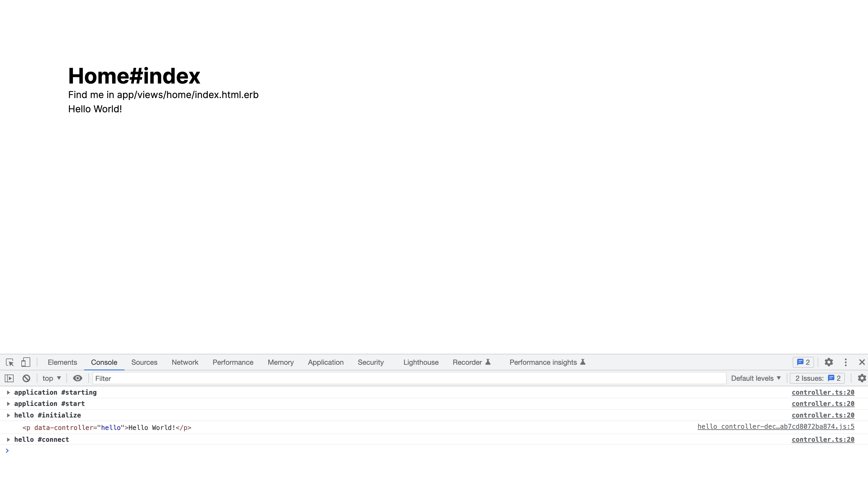This screenshot has width=868, height=496.
Task: Switch to the Elements tab
Action: (x=62, y=362)
